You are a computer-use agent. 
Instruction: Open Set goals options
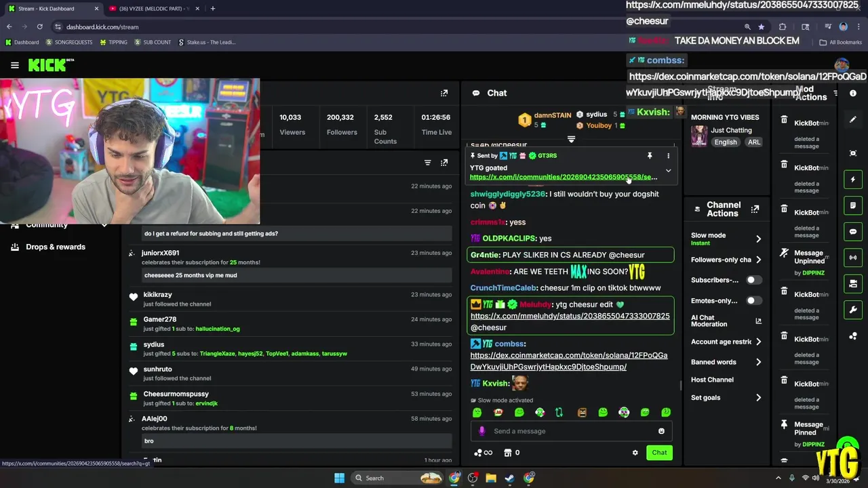pos(726,398)
